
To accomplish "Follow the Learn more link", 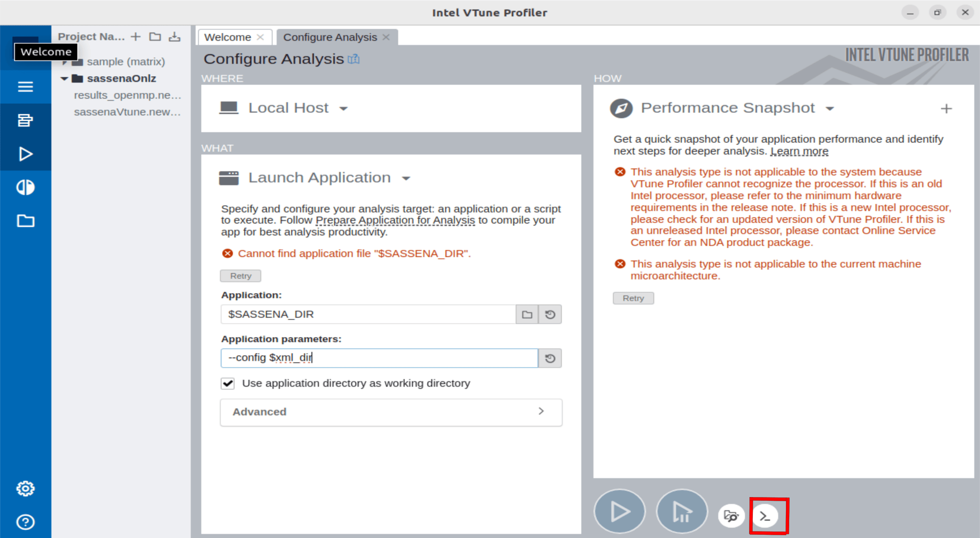I will (799, 151).
